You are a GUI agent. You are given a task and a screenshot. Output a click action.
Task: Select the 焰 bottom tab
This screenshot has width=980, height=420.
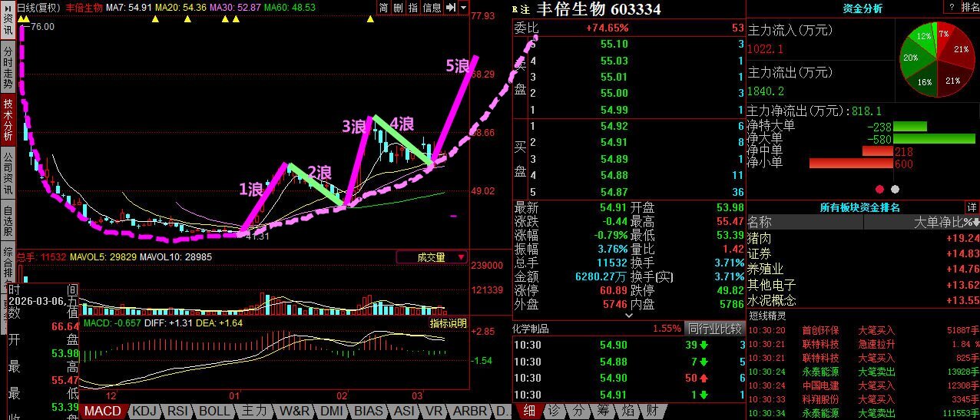click(x=627, y=412)
